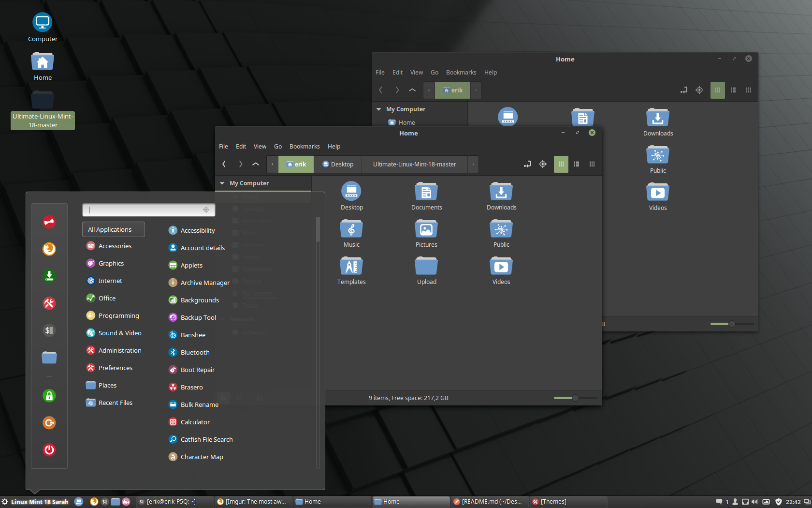Image resolution: width=812 pixels, height=508 pixels.
Task: Open the View menu in back window
Action: point(416,73)
